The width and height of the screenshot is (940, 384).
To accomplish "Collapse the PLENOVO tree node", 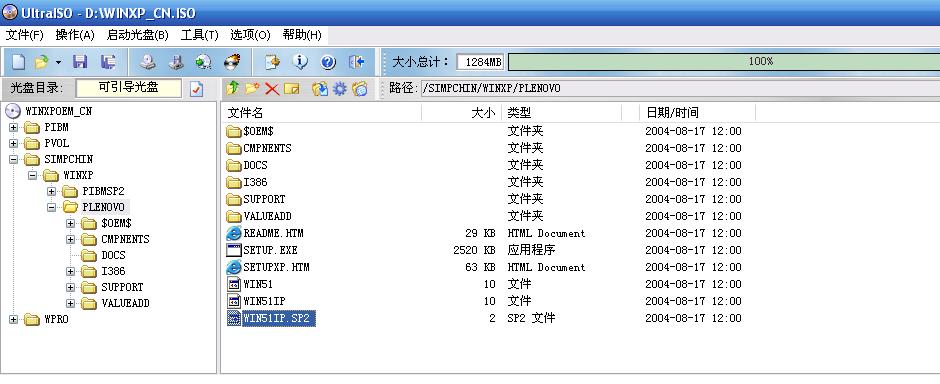I will click(52, 208).
